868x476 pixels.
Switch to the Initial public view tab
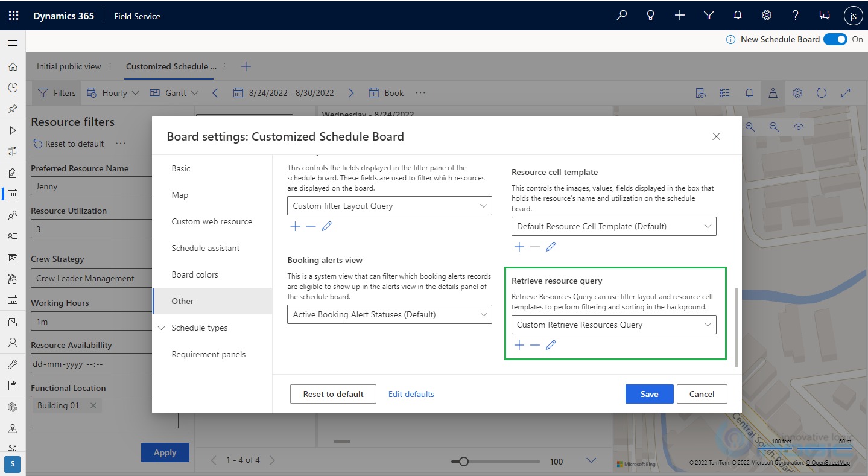(x=68, y=66)
